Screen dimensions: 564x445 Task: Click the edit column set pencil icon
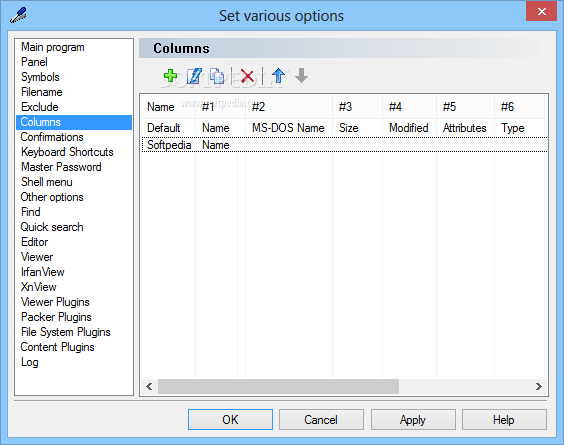(x=194, y=76)
